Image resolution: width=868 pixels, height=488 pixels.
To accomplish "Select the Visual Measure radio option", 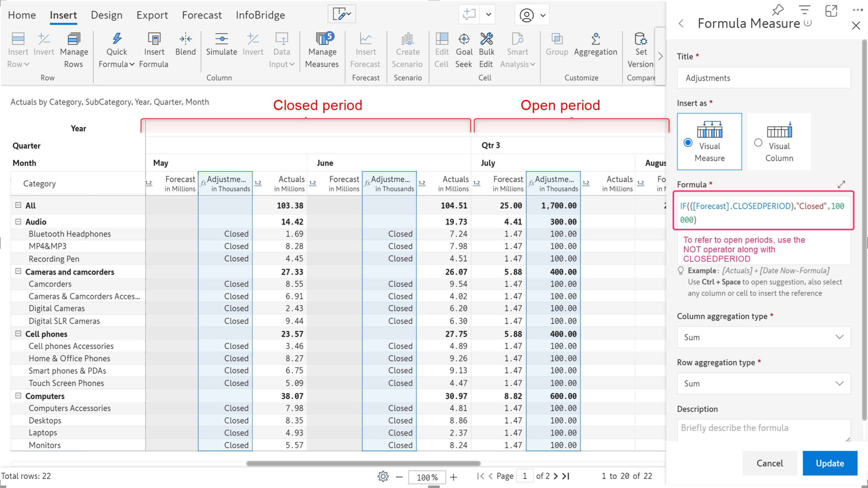I will (688, 143).
